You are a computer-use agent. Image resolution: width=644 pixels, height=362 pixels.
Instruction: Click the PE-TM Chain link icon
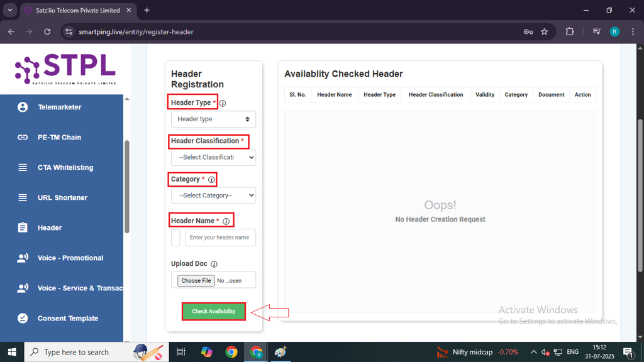point(23,138)
